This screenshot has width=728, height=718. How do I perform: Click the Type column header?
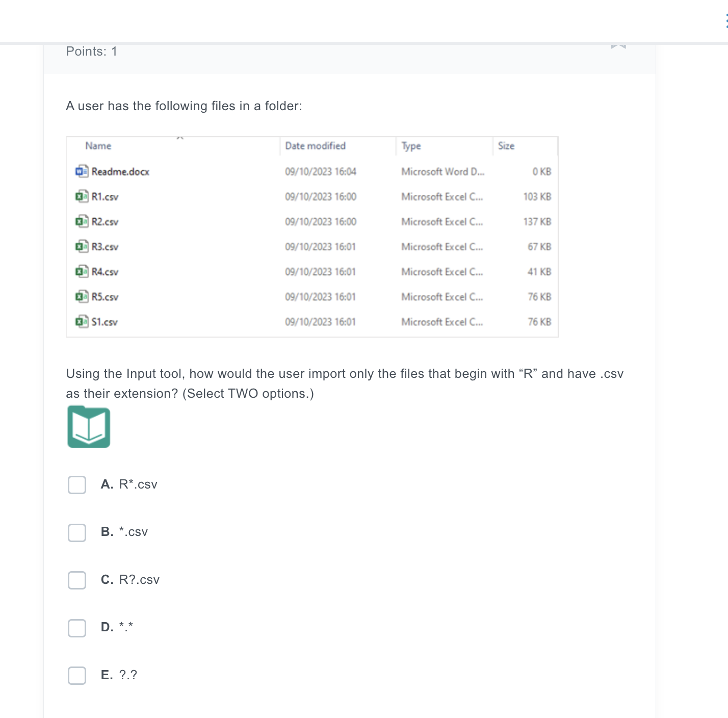411,146
